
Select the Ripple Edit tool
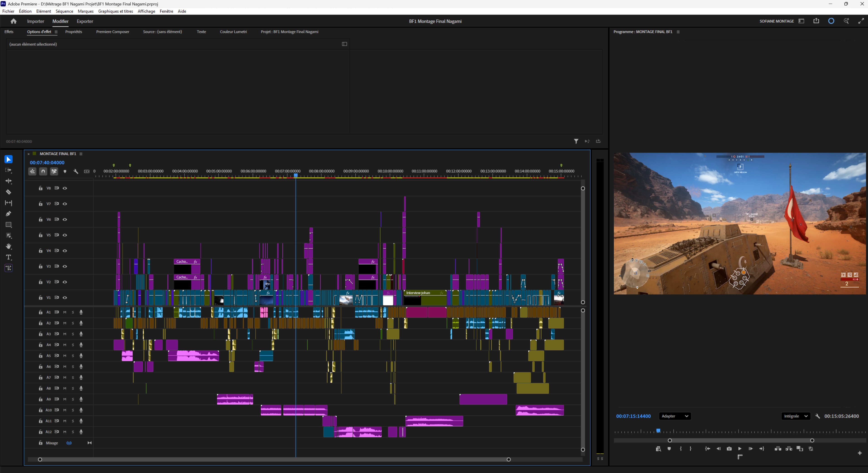coord(8,181)
